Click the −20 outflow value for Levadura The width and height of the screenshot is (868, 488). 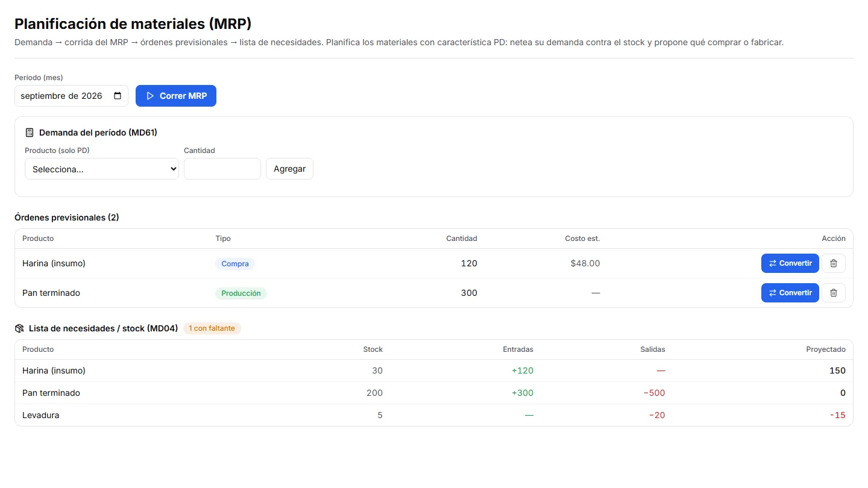point(657,415)
